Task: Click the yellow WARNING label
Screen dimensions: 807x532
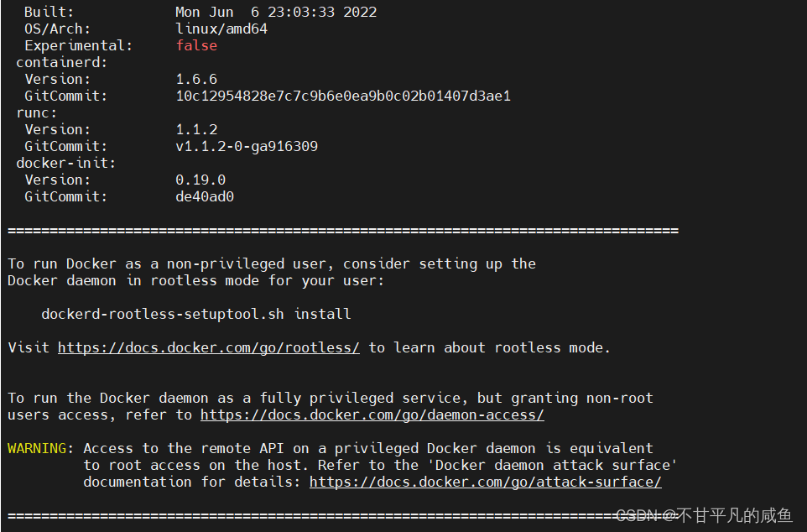Action: pyautogui.click(x=40, y=448)
